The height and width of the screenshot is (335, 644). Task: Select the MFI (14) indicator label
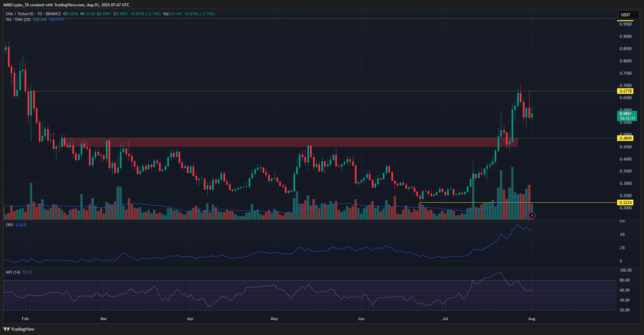point(13,272)
